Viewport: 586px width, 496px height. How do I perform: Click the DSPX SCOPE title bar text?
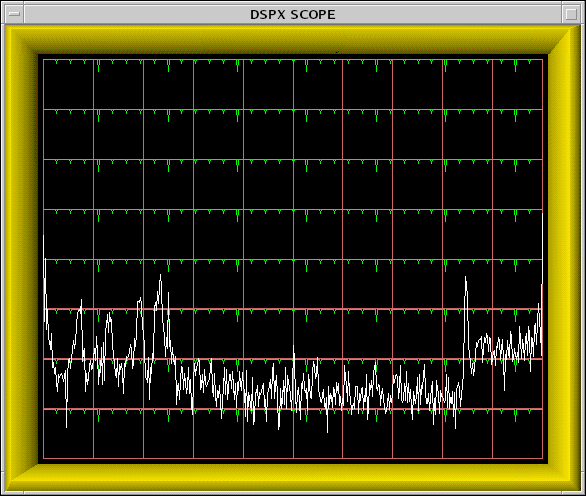(x=293, y=15)
